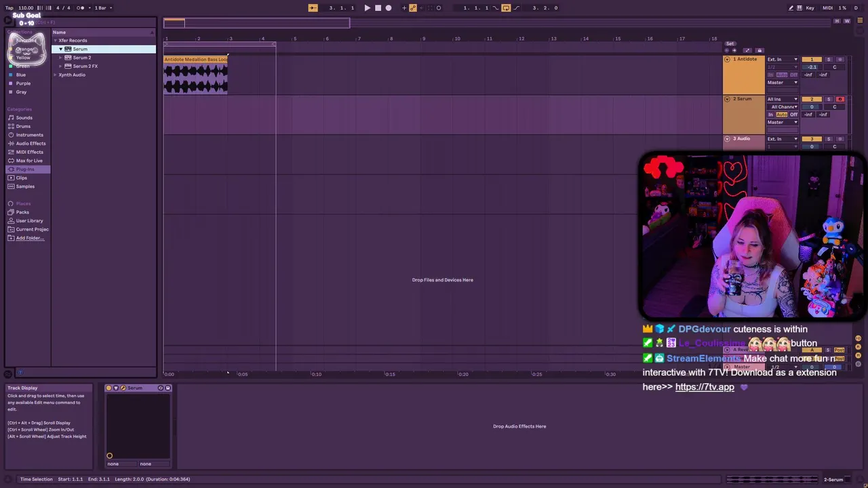Set Serum track monitor to In
This screenshot has height=488, width=868.
(x=770, y=115)
